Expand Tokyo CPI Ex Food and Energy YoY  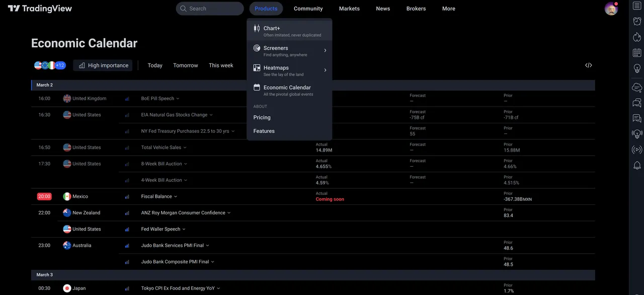pos(218,288)
